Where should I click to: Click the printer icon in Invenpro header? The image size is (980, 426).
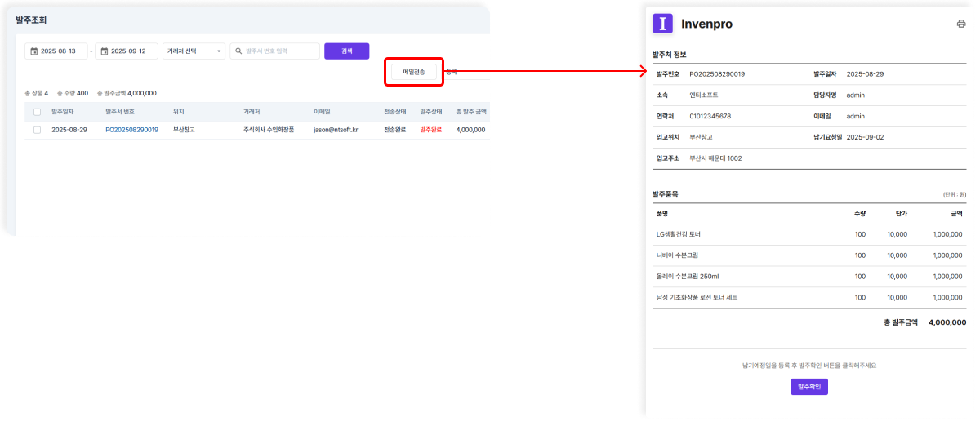[961, 24]
